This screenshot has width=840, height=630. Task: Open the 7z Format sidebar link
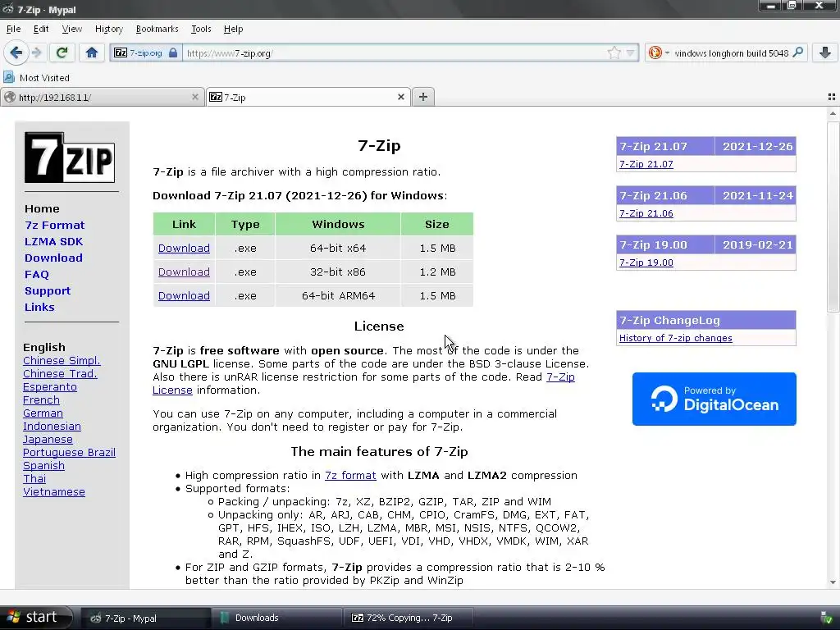55,225
